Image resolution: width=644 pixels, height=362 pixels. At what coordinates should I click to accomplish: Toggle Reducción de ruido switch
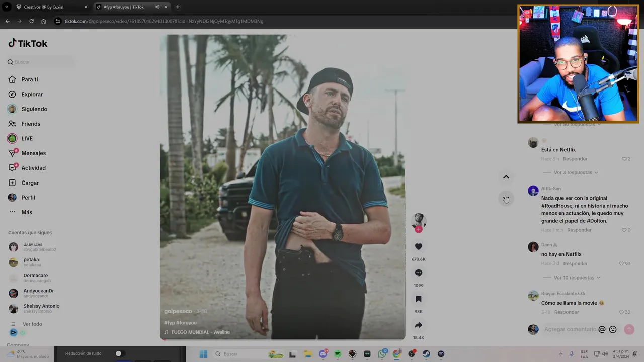tap(120, 354)
